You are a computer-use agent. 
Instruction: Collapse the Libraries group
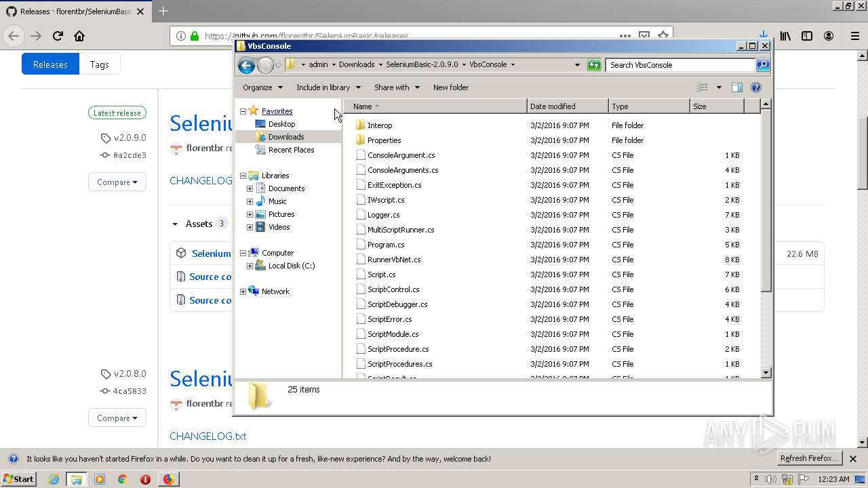[x=243, y=176]
